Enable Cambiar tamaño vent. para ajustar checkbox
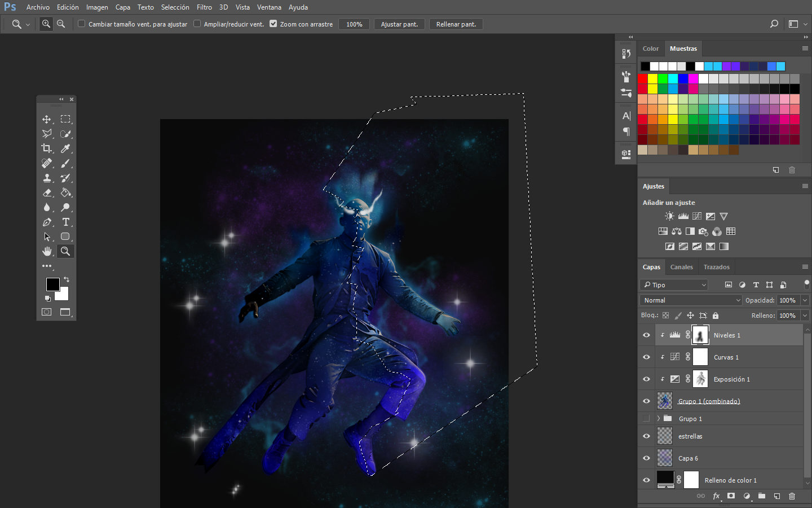The height and width of the screenshot is (508, 812). coord(82,24)
